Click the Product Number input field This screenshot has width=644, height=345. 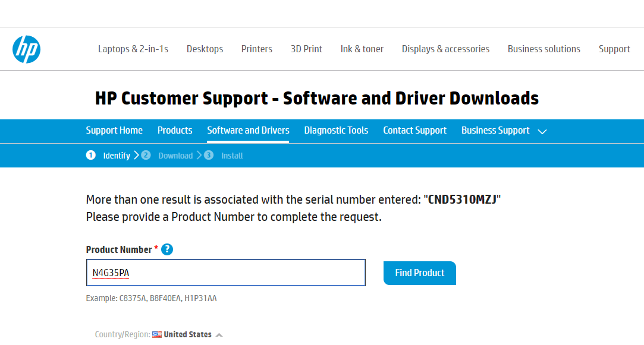point(226,273)
